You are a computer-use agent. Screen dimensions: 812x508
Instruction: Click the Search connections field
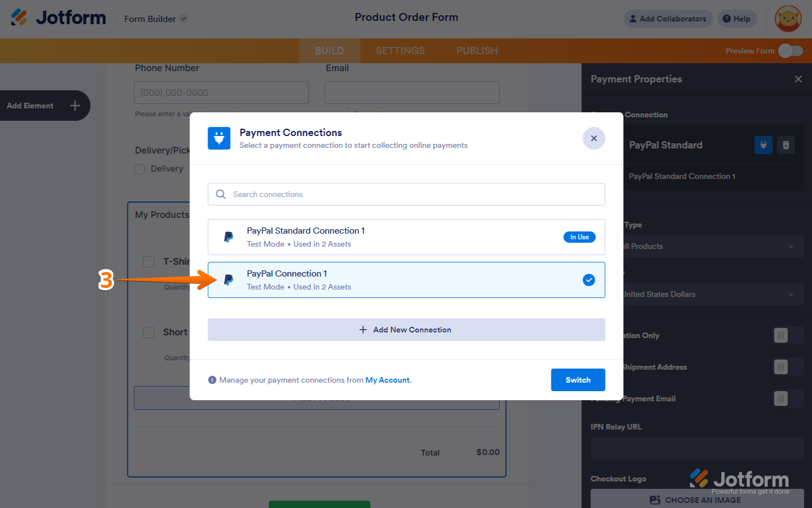pos(406,194)
